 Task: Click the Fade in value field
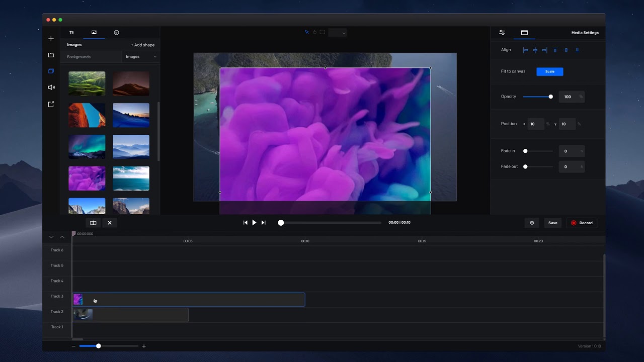pos(572,151)
